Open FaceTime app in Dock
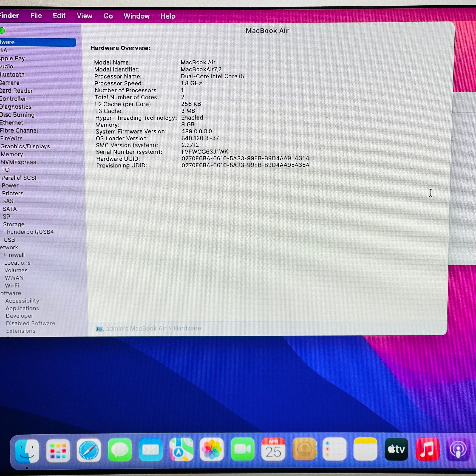This screenshot has height=476, width=476. click(242, 449)
